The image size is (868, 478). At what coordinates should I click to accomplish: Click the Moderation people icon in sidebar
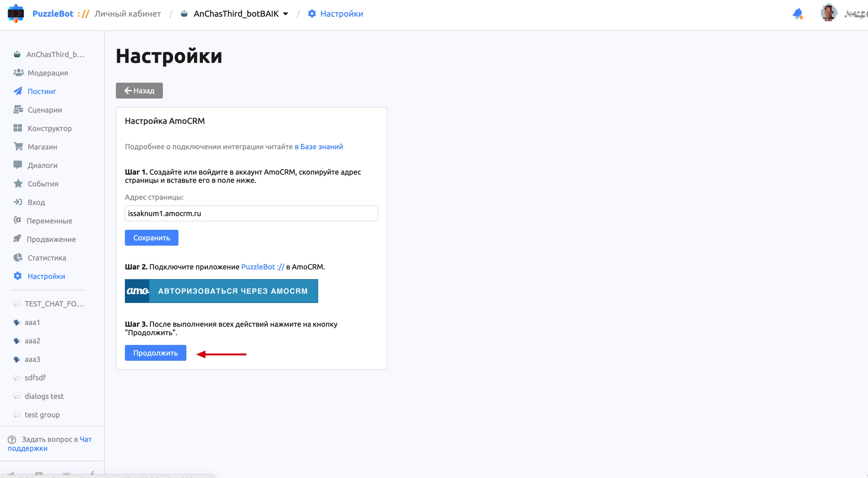click(19, 72)
